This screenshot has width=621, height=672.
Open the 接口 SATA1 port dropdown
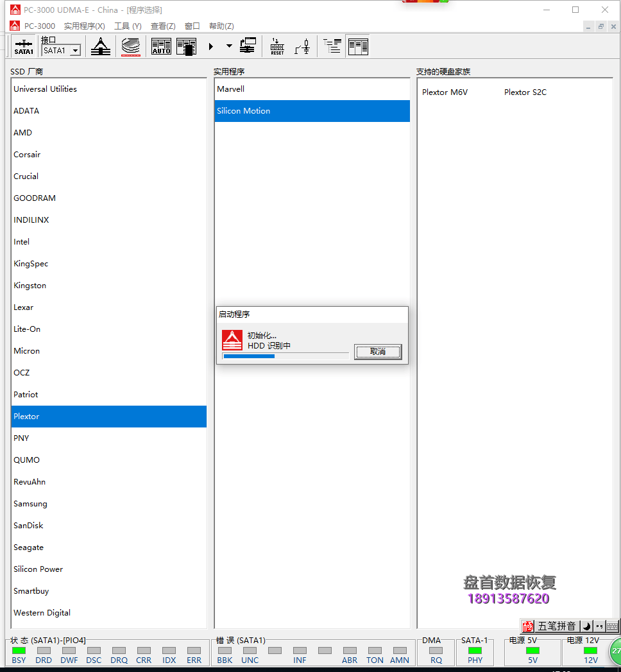pos(75,51)
